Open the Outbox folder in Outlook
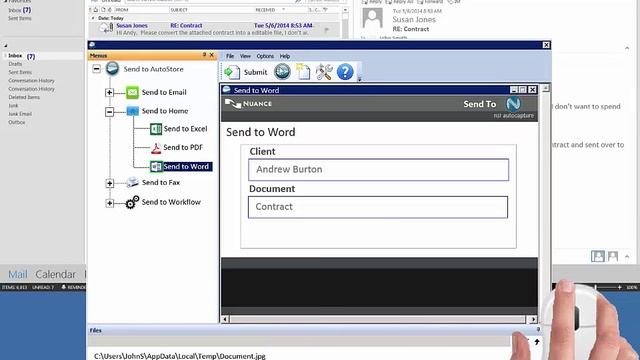 pyautogui.click(x=17, y=122)
